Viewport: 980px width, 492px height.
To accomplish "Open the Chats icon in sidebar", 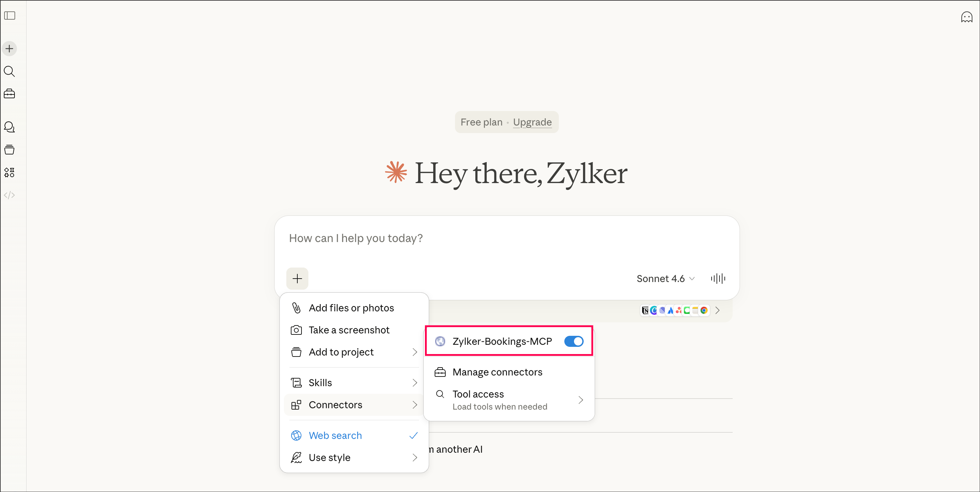I will point(10,127).
